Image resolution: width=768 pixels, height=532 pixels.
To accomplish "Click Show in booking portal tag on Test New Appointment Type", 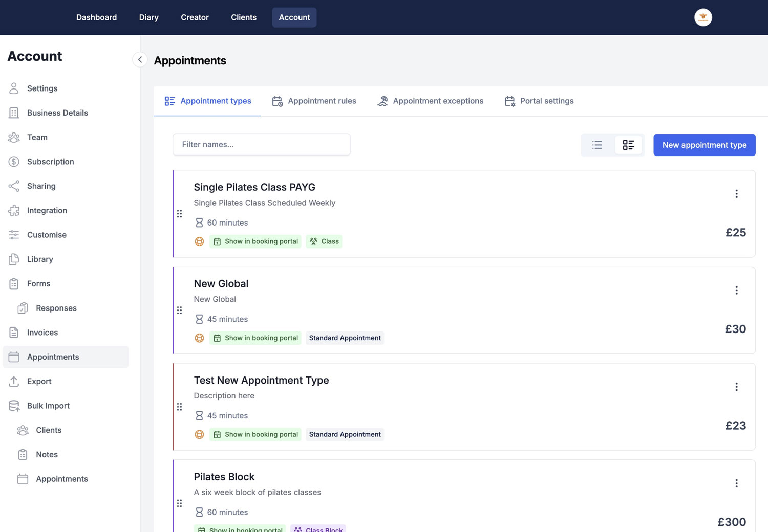I will coord(255,434).
